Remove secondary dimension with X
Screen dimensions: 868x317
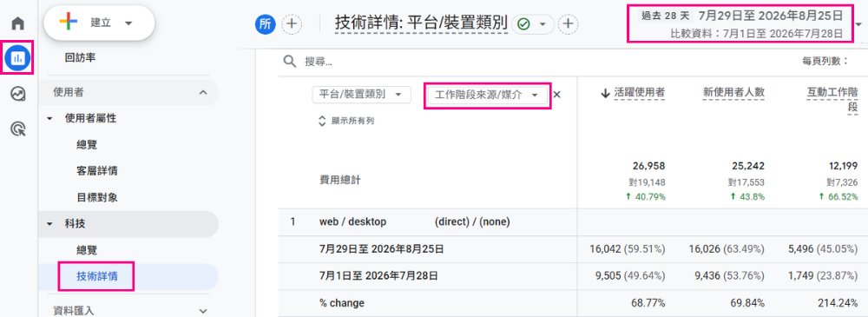[x=557, y=95]
